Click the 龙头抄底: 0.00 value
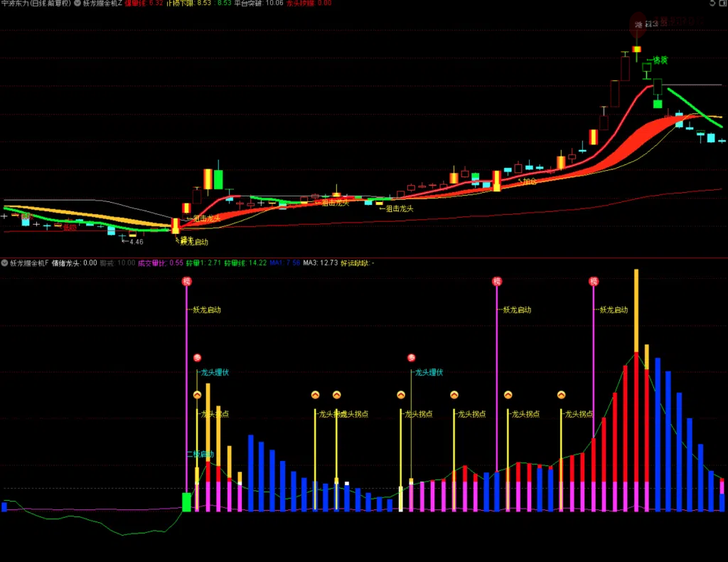This screenshot has height=562, width=728. pyautogui.click(x=309, y=3)
